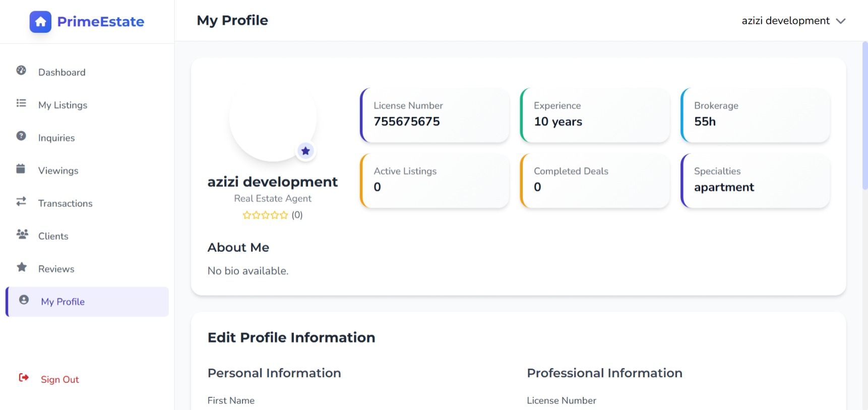Select the License Number stat card
The image size is (868, 410).
tap(435, 115)
